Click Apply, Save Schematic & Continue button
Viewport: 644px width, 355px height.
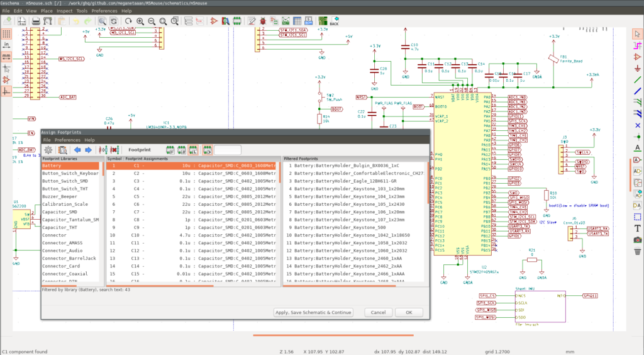coord(313,312)
